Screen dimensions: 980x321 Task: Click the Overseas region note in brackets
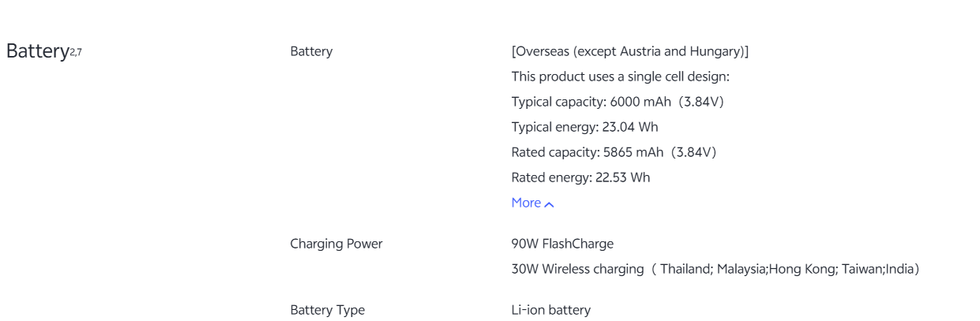(x=629, y=51)
